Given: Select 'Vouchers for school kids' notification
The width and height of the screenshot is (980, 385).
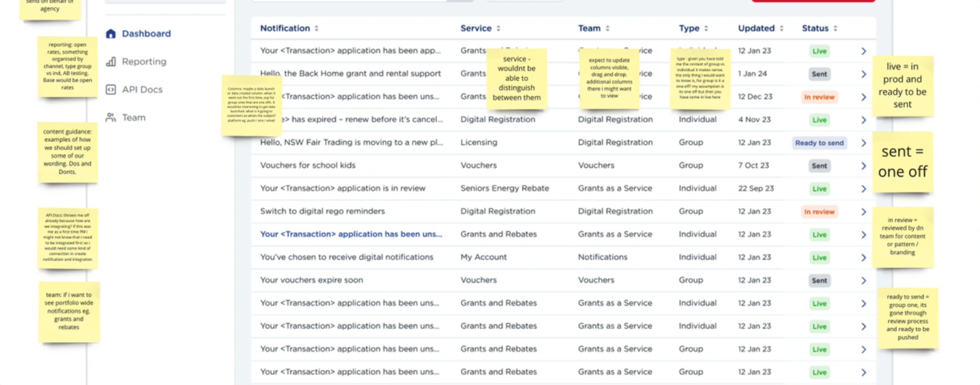Looking at the screenshot, I should (x=308, y=165).
